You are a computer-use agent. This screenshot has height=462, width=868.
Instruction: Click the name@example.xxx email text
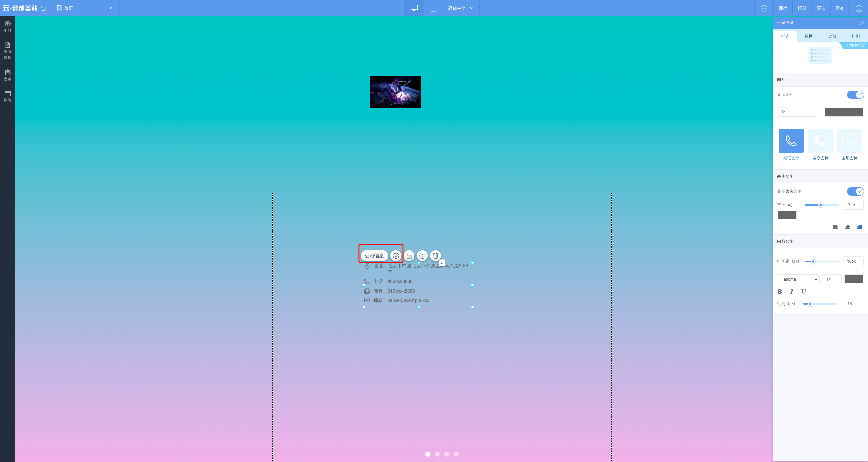click(408, 300)
